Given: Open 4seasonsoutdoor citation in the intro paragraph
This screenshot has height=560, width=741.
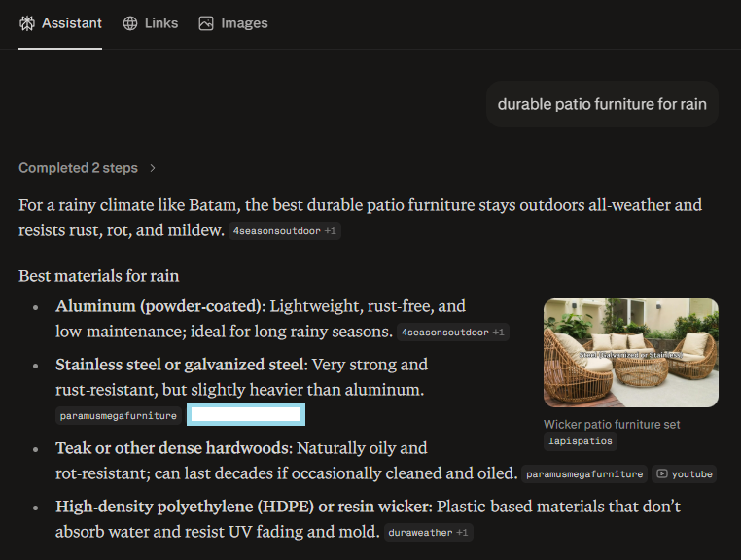Looking at the screenshot, I should pyautogui.click(x=276, y=231).
